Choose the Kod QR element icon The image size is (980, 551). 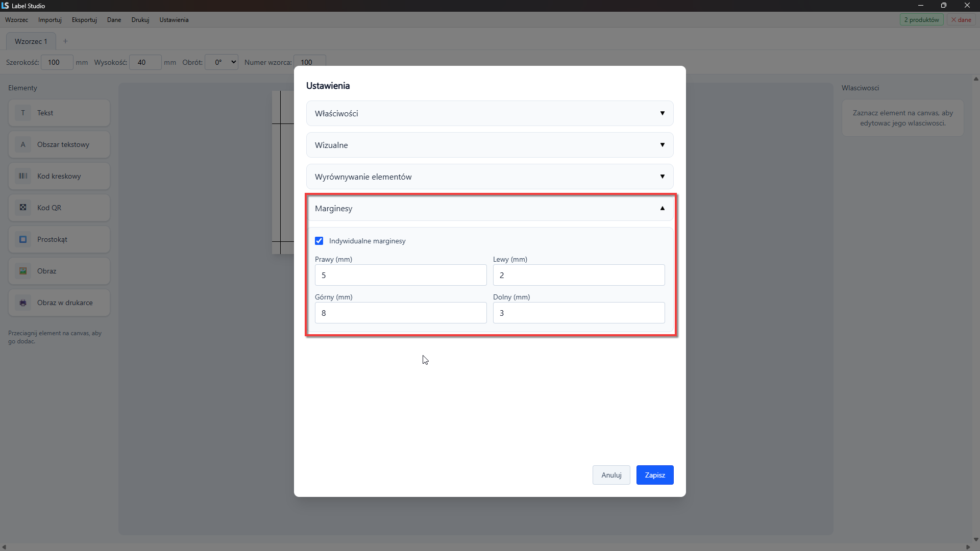(23, 208)
